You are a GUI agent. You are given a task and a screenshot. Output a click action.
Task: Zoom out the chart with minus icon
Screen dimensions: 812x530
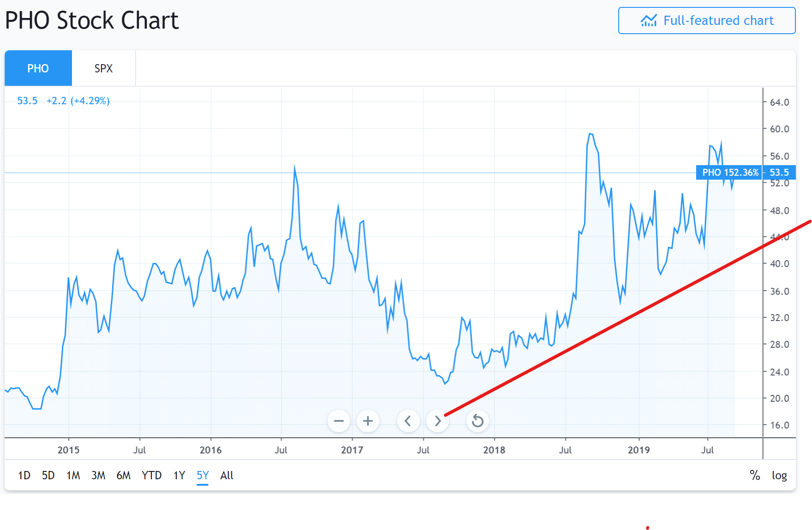click(x=339, y=421)
